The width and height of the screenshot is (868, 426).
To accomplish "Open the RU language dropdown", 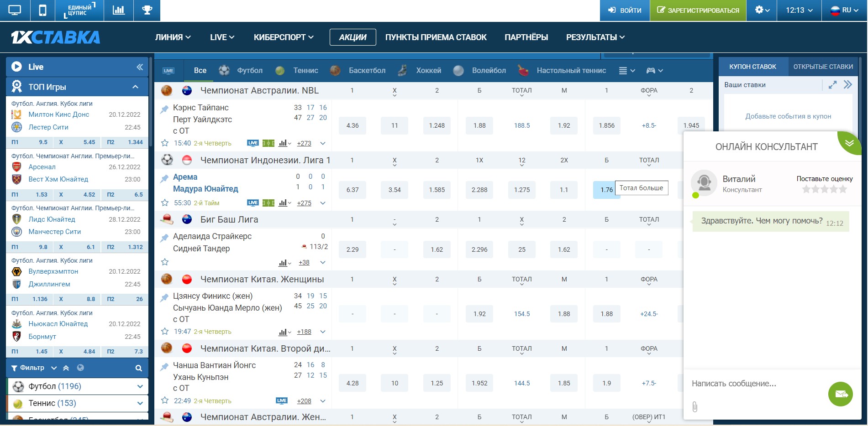I will (x=844, y=10).
